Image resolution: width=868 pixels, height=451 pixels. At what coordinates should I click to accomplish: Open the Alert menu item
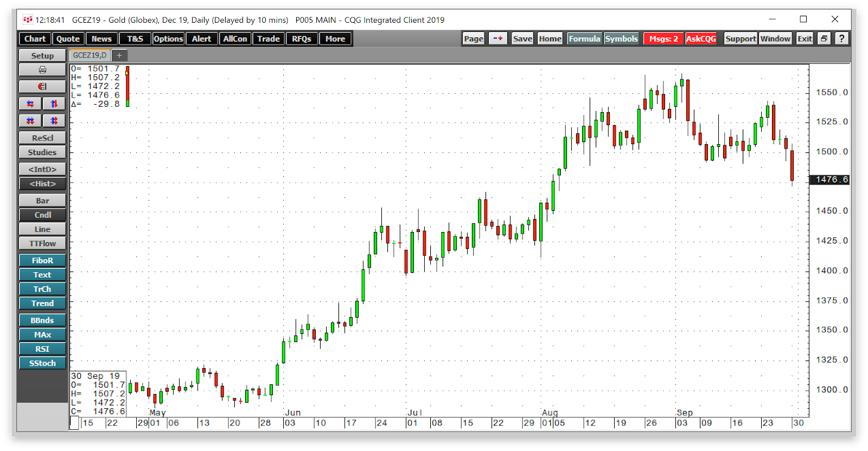(x=201, y=38)
